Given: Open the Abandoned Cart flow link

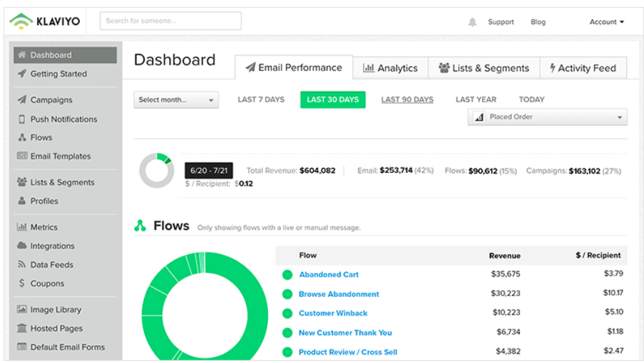Looking at the screenshot, I should pyautogui.click(x=329, y=274).
